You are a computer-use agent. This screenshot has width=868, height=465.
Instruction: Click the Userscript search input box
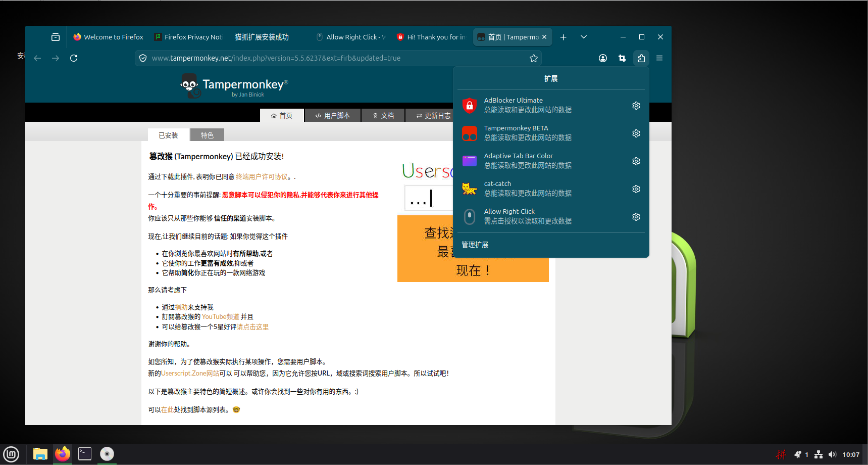(x=429, y=198)
